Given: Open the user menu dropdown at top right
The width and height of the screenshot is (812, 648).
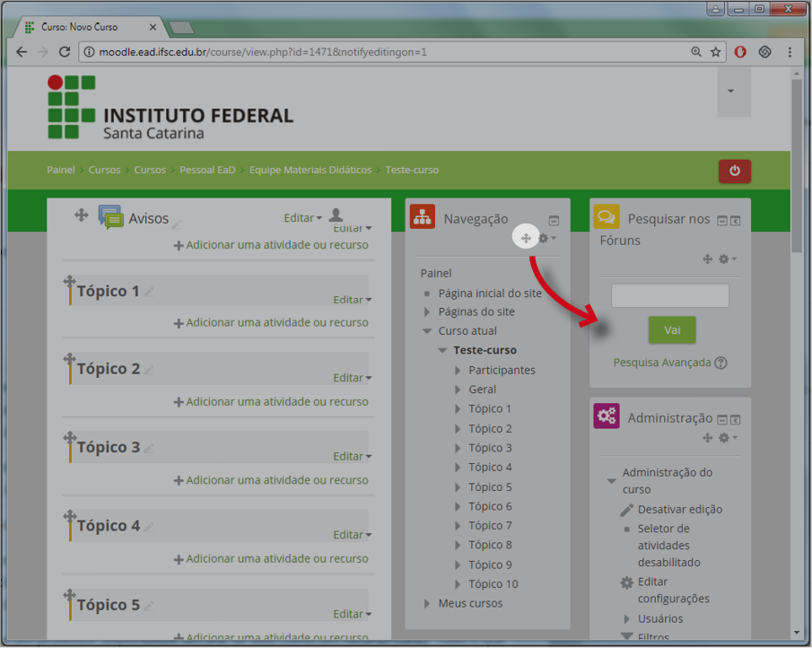Looking at the screenshot, I should [731, 92].
